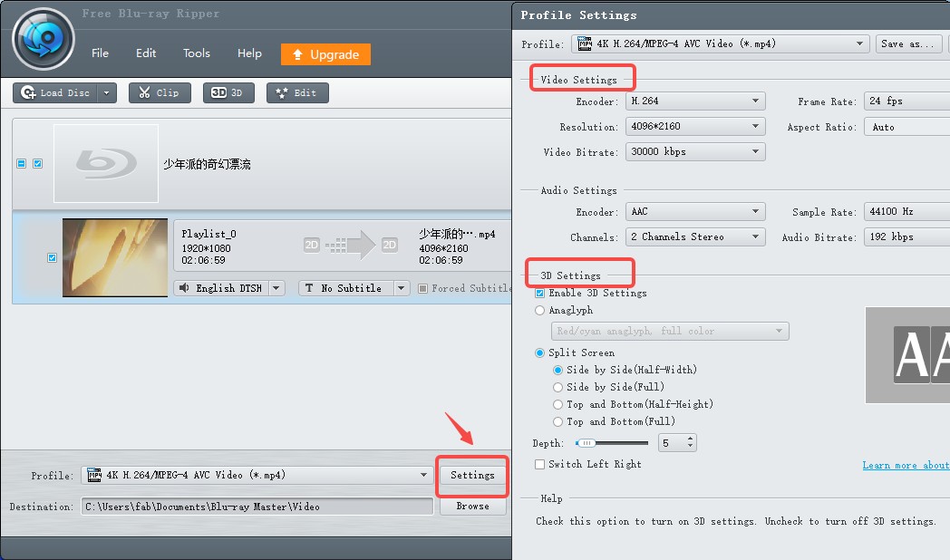Open the Load Disc dropdown arrow
Screen dimensions: 950x560
pos(105,92)
